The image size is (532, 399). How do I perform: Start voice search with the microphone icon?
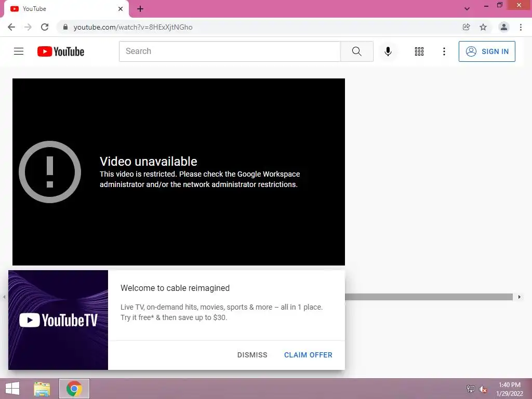coord(388,51)
